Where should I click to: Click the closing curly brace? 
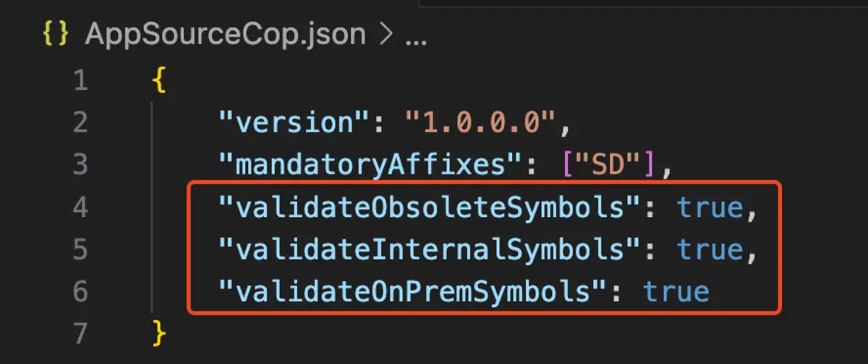[159, 334]
